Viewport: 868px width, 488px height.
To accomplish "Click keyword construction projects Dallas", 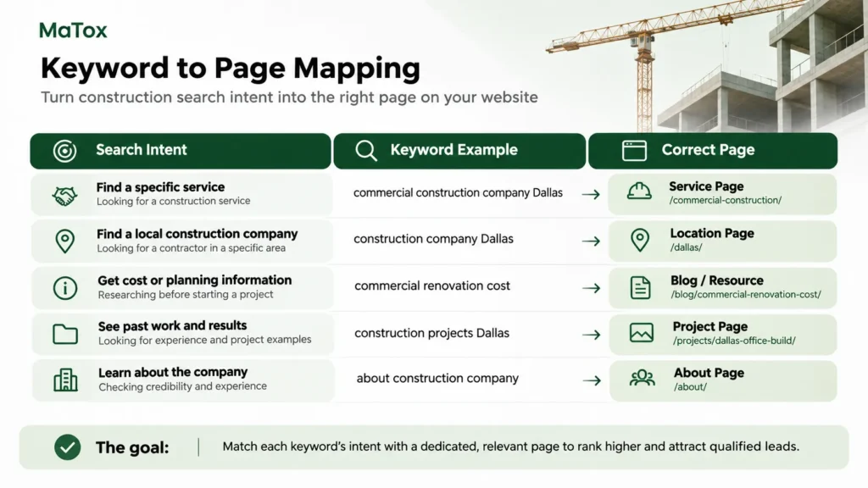I will pos(431,333).
